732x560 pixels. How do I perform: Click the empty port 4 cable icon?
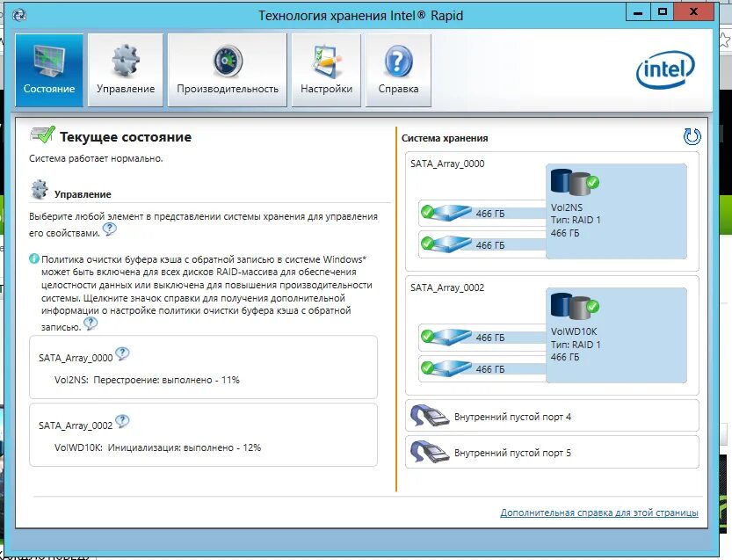pos(430,416)
